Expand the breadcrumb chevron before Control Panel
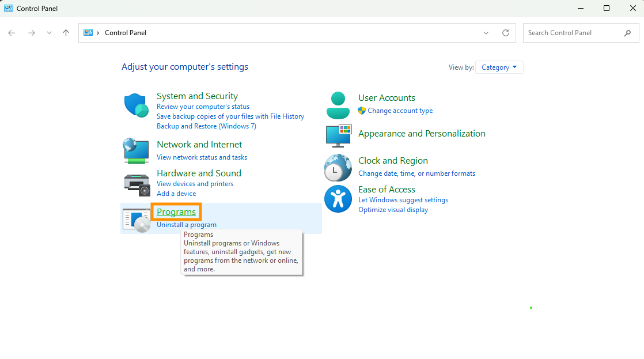 coord(98,33)
